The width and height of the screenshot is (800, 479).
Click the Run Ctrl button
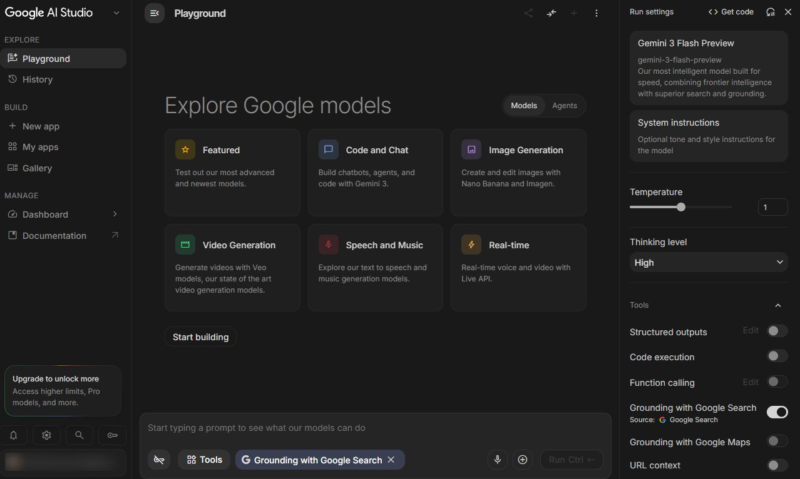pyautogui.click(x=571, y=460)
